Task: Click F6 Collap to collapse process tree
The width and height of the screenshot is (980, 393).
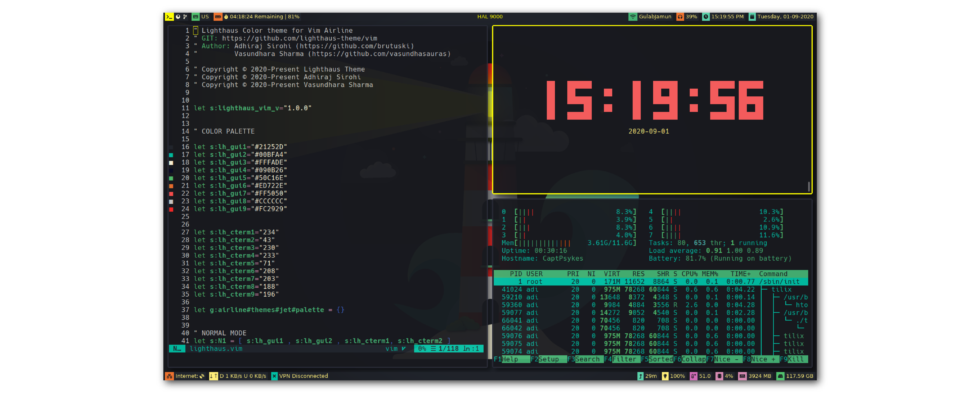Action: 693,359
